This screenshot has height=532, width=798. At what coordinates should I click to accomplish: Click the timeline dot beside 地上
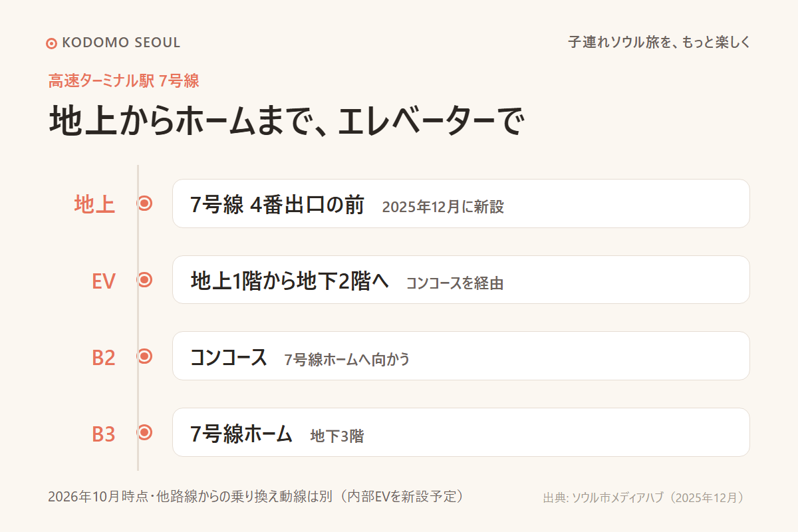[145, 203]
